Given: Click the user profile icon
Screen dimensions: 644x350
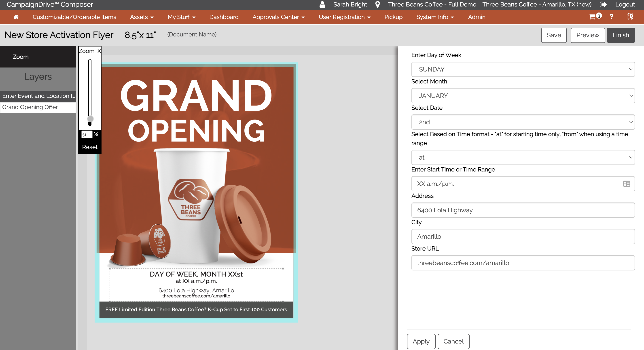Looking at the screenshot, I should coord(322,4).
